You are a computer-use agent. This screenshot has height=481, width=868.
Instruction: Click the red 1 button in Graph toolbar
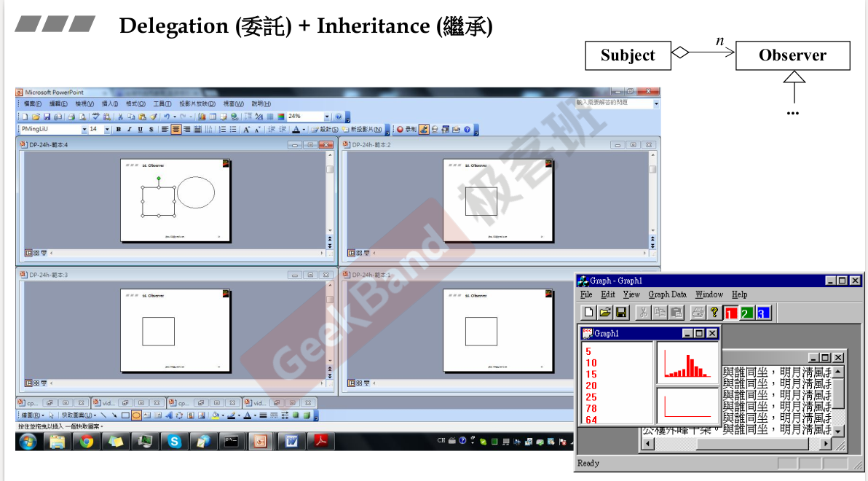pyautogui.click(x=730, y=313)
